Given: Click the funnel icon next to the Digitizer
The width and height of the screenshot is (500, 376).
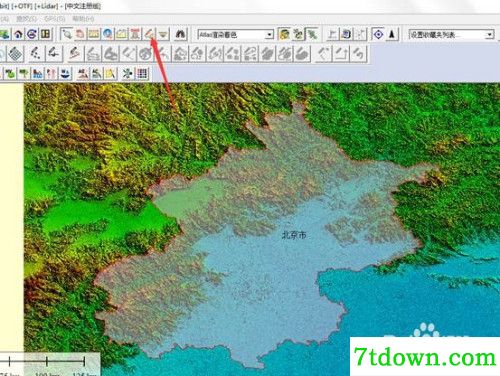Looking at the screenshot, I should 163,34.
